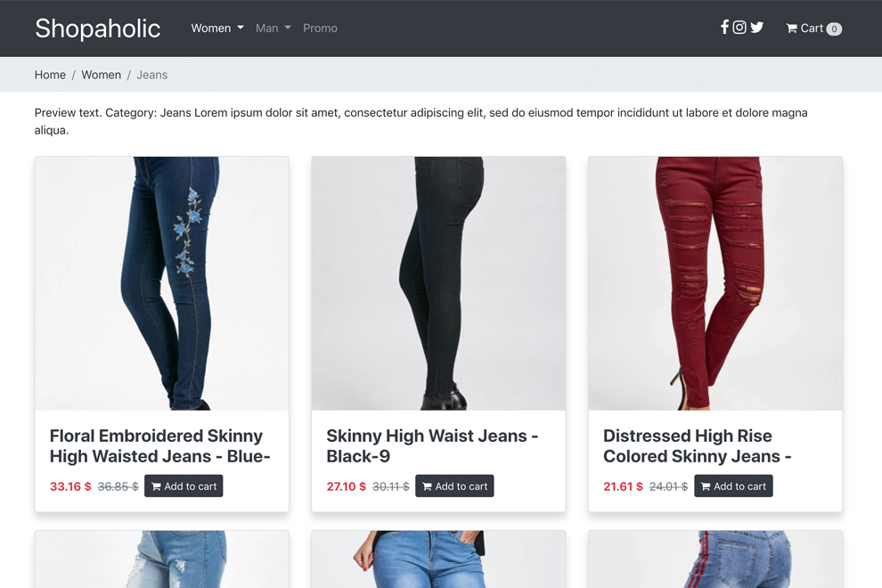882x588 pixels.
Task: Add Floral Embroidered Skinny jeans to cart
Action: click(x=184, y=486)
